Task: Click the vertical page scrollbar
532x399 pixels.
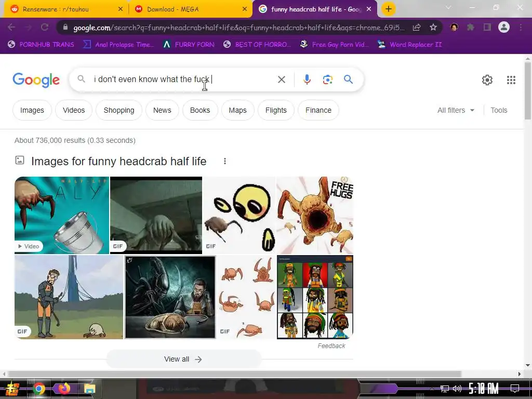Action: [x=528, y=90]
